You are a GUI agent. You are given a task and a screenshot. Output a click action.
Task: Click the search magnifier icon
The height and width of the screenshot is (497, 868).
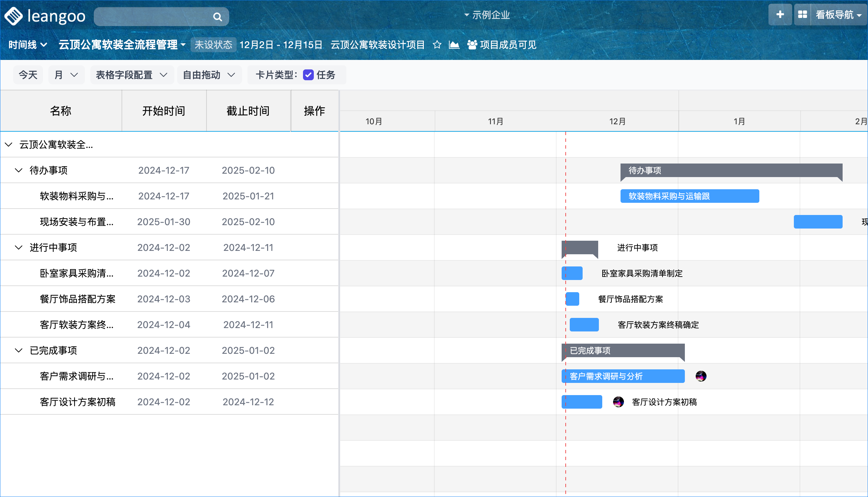[217, 17]
